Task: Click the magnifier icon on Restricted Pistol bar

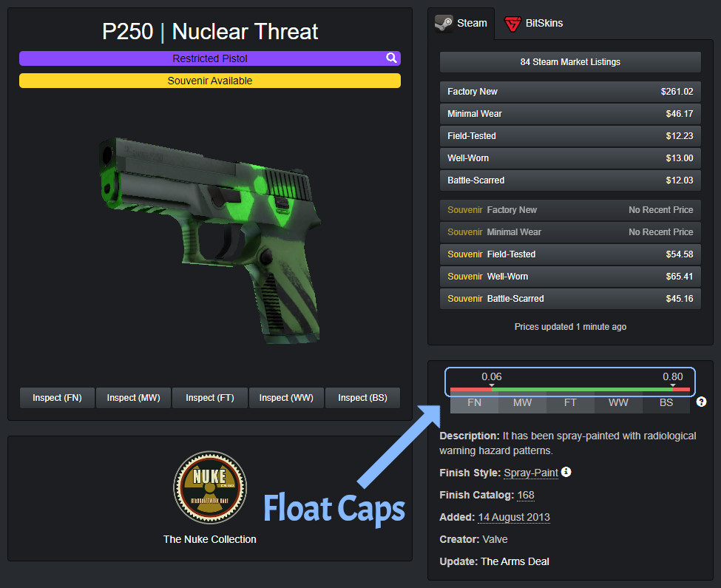Action: 391,58
